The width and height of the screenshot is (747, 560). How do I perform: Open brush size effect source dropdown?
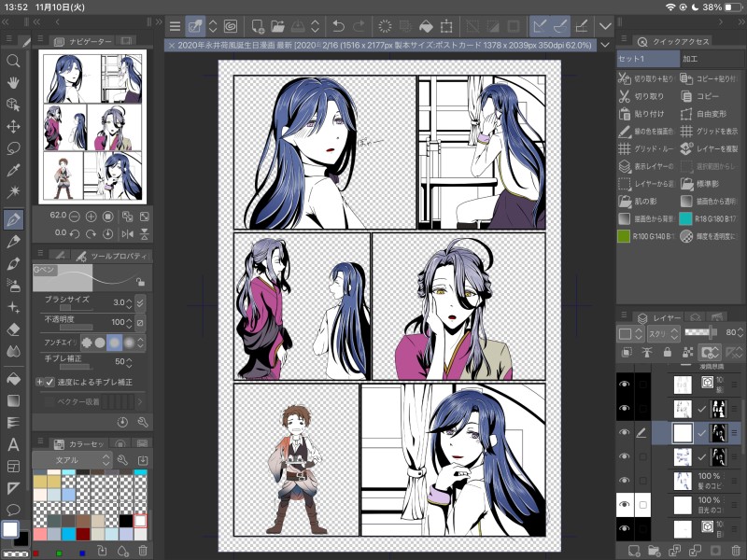(140, 302)
